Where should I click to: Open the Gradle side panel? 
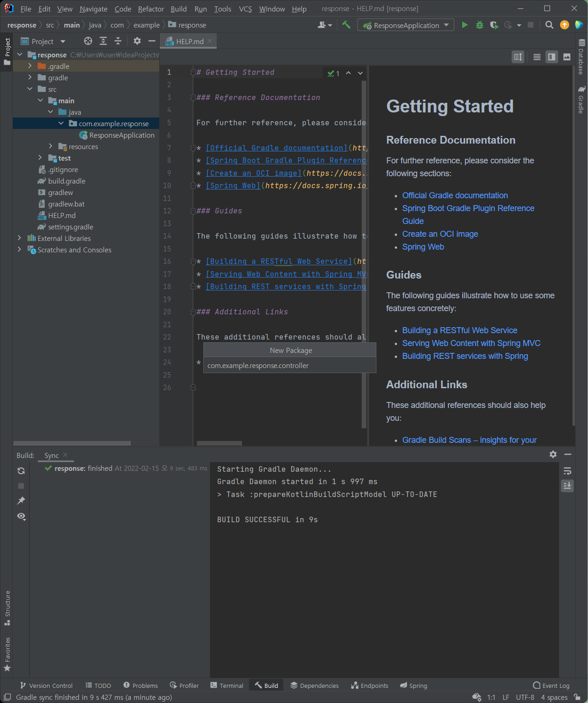tap(581, 100)
